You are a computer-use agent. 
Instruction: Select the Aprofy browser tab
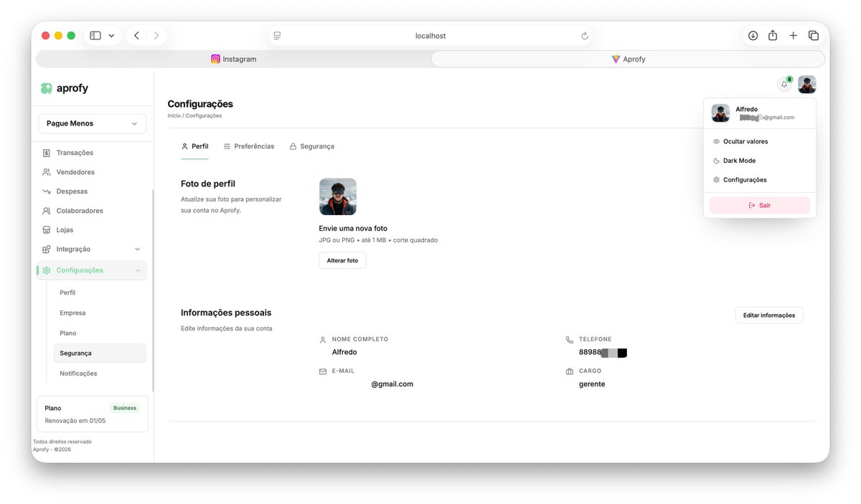(x=628, y=59)
